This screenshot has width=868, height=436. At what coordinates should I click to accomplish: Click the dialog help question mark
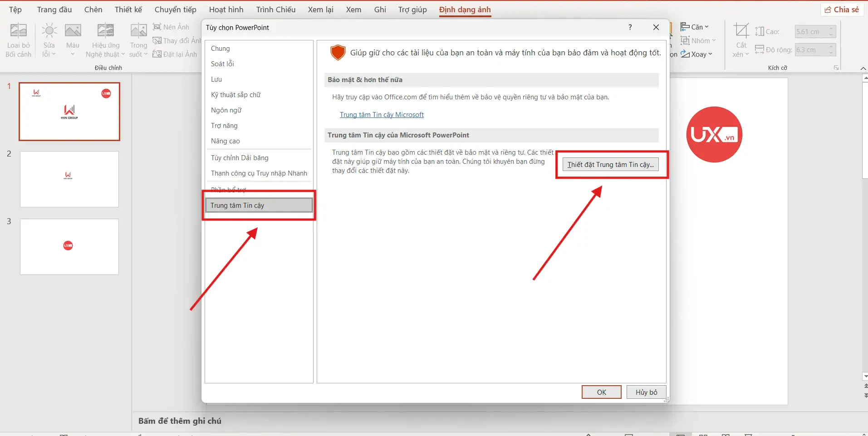click(x=630, y=27)
